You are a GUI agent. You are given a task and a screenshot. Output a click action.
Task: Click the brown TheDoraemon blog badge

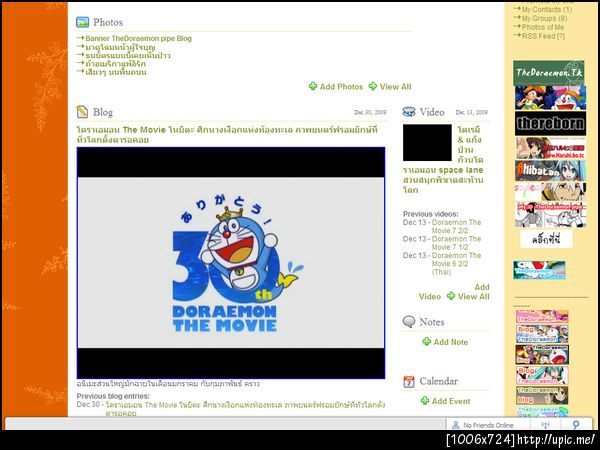pos(542,395)
